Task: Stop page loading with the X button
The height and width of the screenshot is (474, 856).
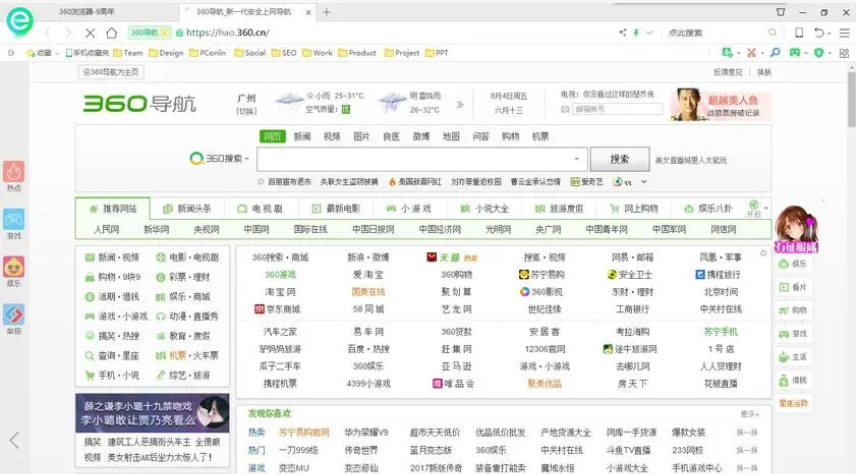Action: (90, 33)
